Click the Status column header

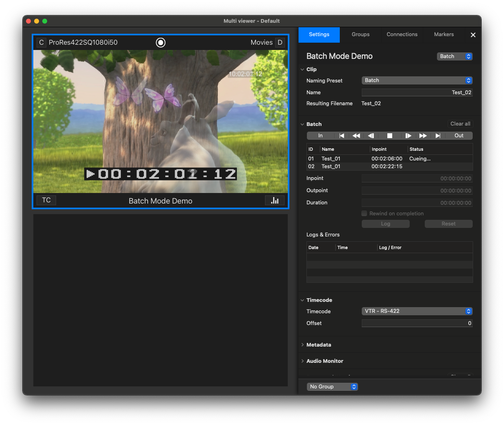click(440, 149)
